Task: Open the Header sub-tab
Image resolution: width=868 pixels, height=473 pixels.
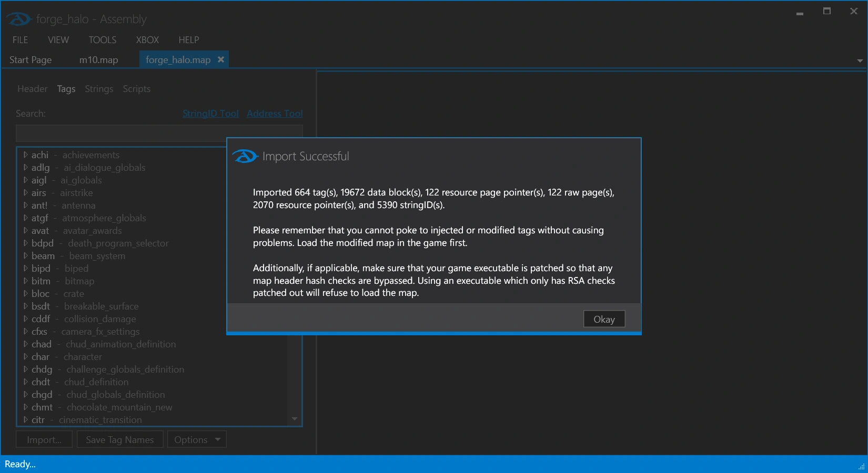Action: pos(33,89)
